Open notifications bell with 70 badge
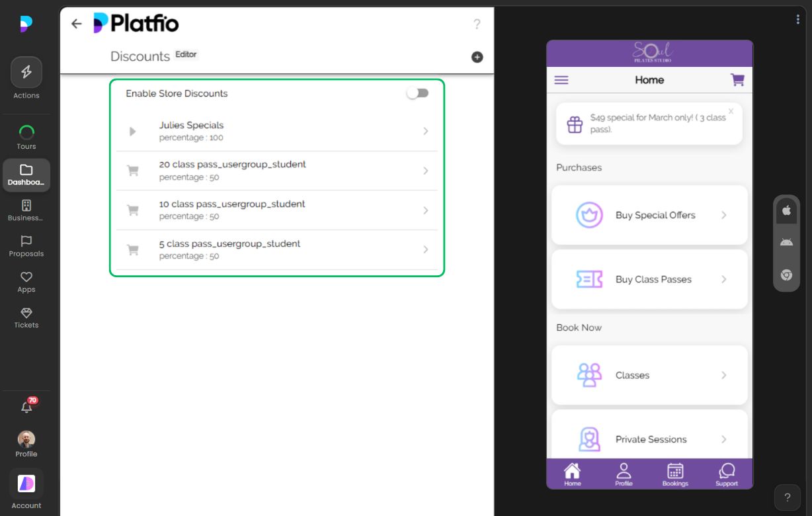This screenshot has height=516, width=812. coord(26,407)
